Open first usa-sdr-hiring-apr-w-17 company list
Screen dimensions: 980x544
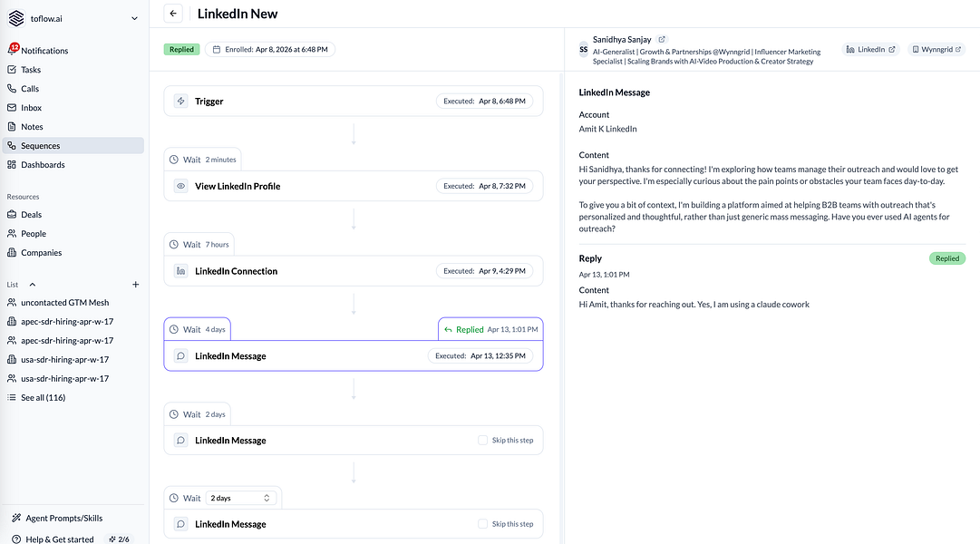73,360
